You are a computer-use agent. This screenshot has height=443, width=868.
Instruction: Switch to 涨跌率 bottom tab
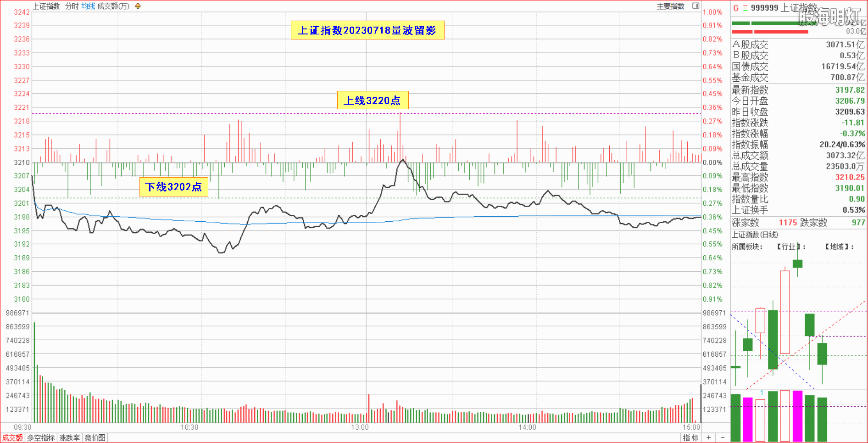(x=70, y=437)
